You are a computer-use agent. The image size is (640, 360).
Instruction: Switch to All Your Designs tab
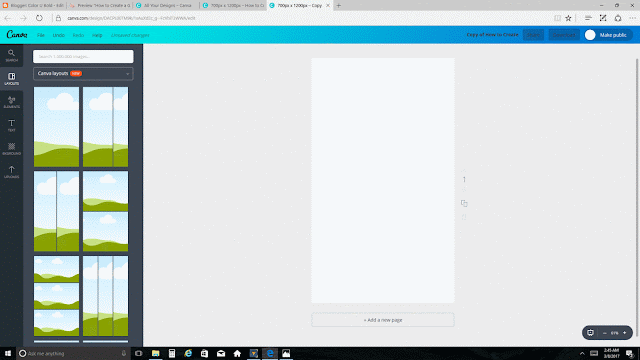[166, 5]
